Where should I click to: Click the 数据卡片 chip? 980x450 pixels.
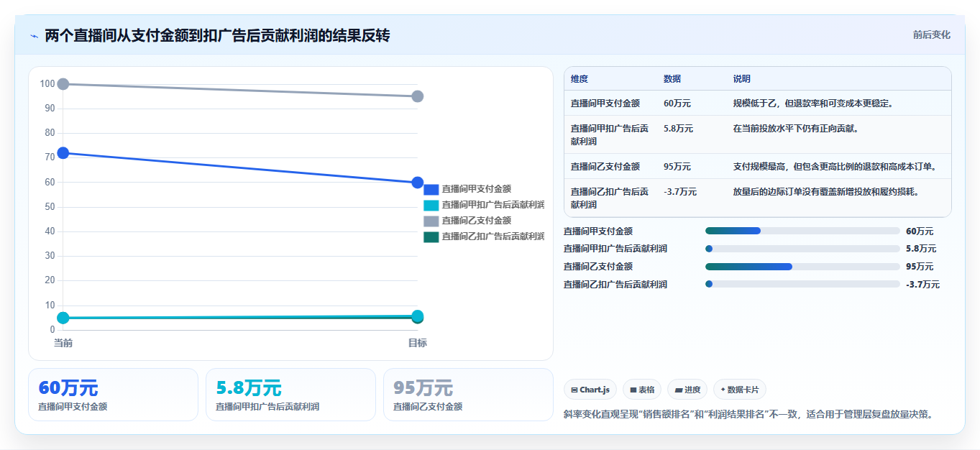pos(740,390)
